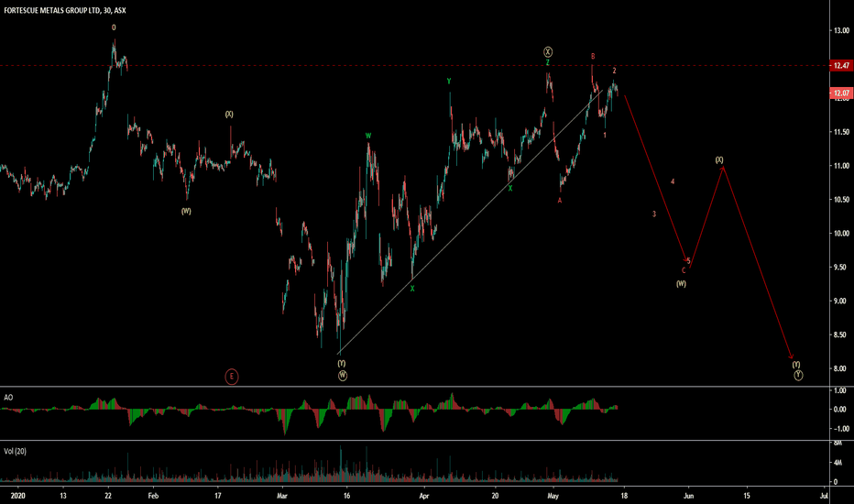This screenshot has height=504, width=854.
Task: Click the circled Y marker at projection end
Action: 798,375
